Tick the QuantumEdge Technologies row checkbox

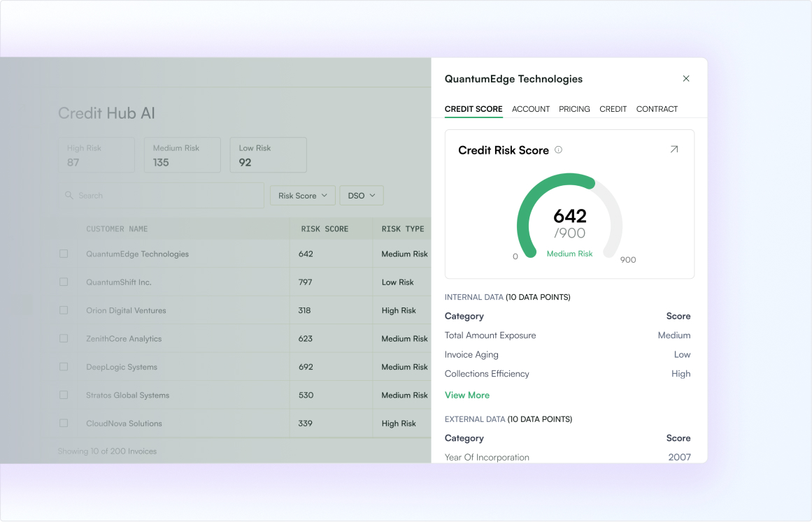coord(64,254)
